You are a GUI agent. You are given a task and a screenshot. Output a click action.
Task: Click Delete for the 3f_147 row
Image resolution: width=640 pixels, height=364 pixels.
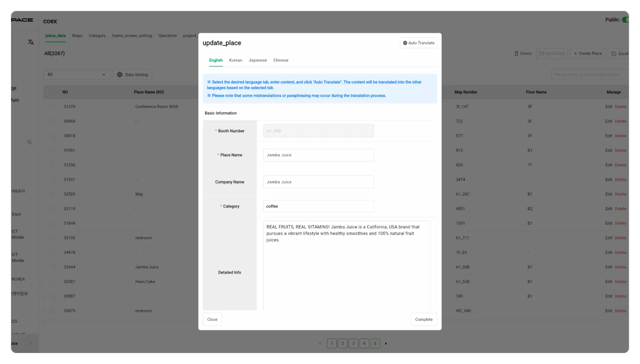tap(620, 107)
